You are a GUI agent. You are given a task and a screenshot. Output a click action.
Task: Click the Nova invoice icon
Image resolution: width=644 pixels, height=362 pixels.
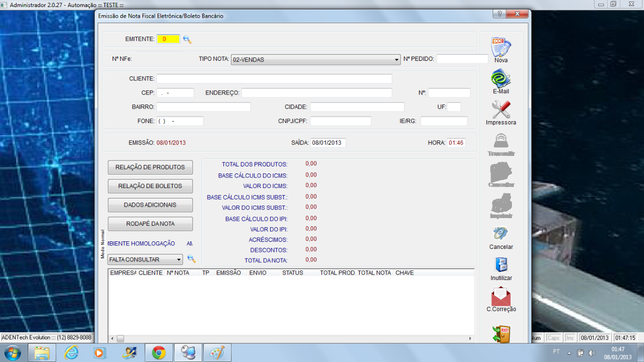click(501, 48)
